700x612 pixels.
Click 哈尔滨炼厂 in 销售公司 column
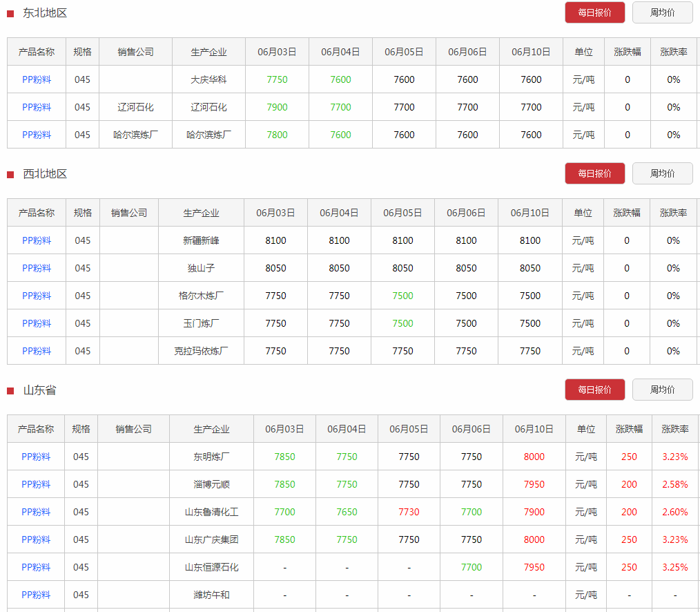135,135
